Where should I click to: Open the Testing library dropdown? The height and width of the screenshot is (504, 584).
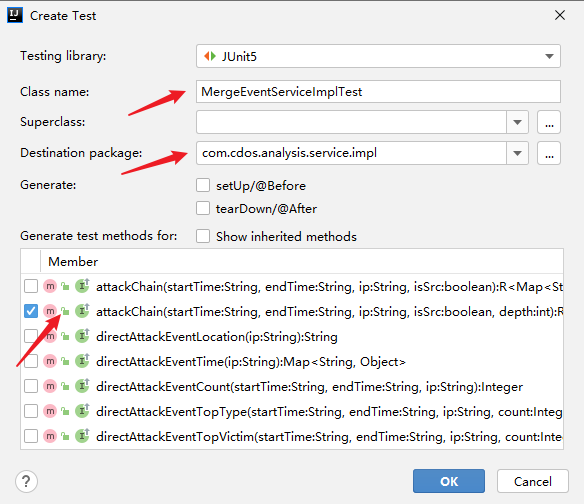(378, 56)
